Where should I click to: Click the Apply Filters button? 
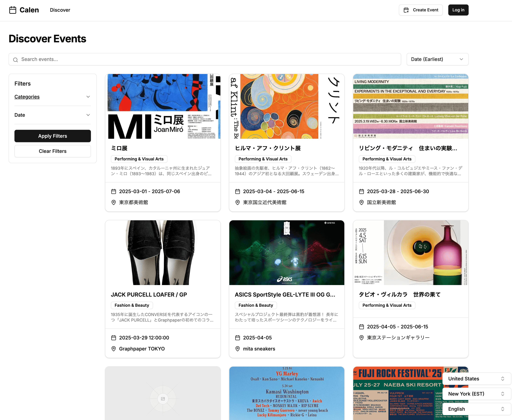(53, 136)
